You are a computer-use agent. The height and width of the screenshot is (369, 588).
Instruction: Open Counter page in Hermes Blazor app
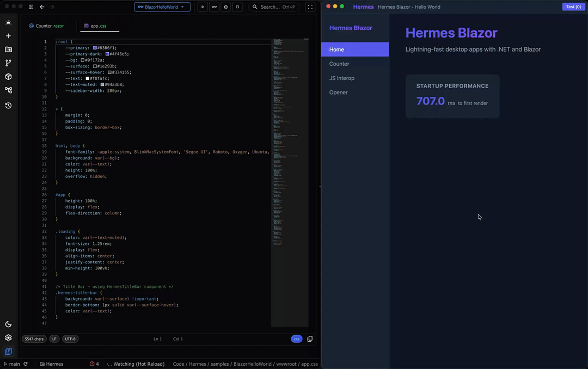(355, 64)
